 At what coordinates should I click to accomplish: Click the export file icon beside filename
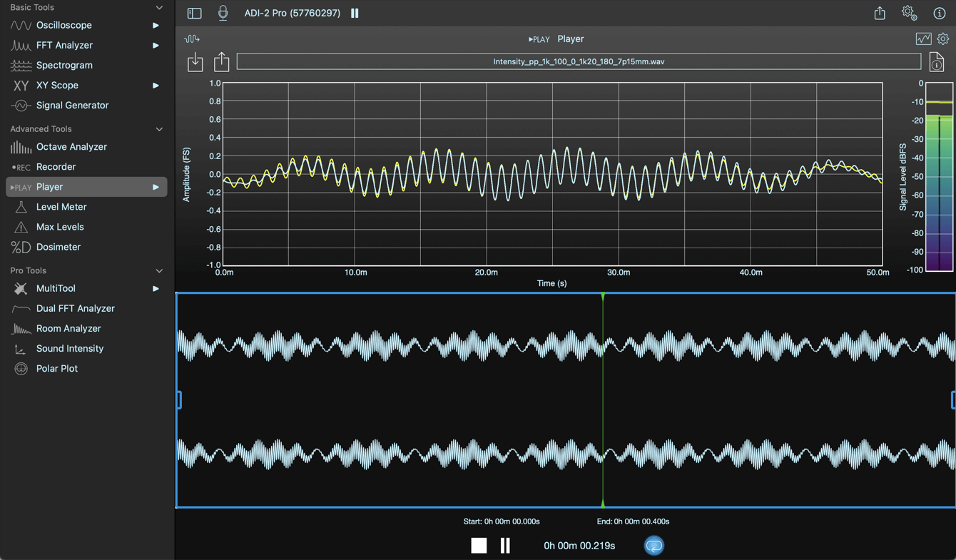coord(222,61)
